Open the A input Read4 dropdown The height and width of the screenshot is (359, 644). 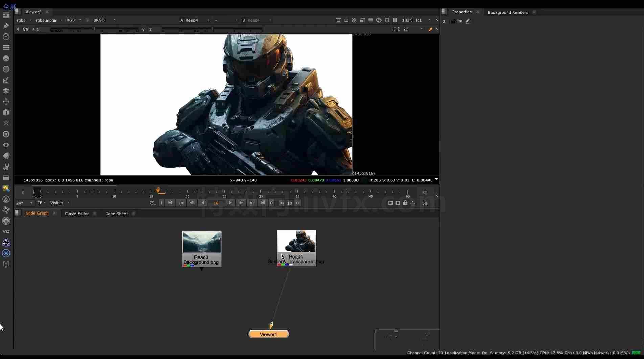coord(195,20)
